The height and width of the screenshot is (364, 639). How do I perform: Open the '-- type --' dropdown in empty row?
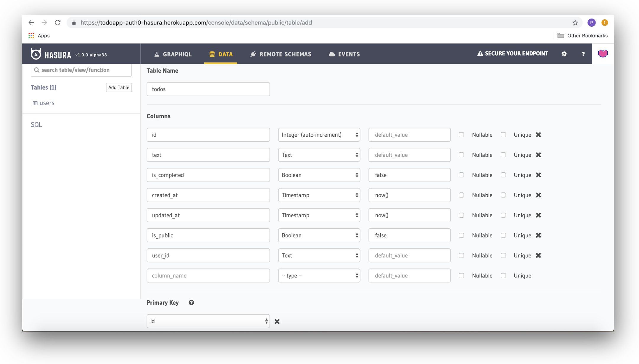click(x=319, y=276)
